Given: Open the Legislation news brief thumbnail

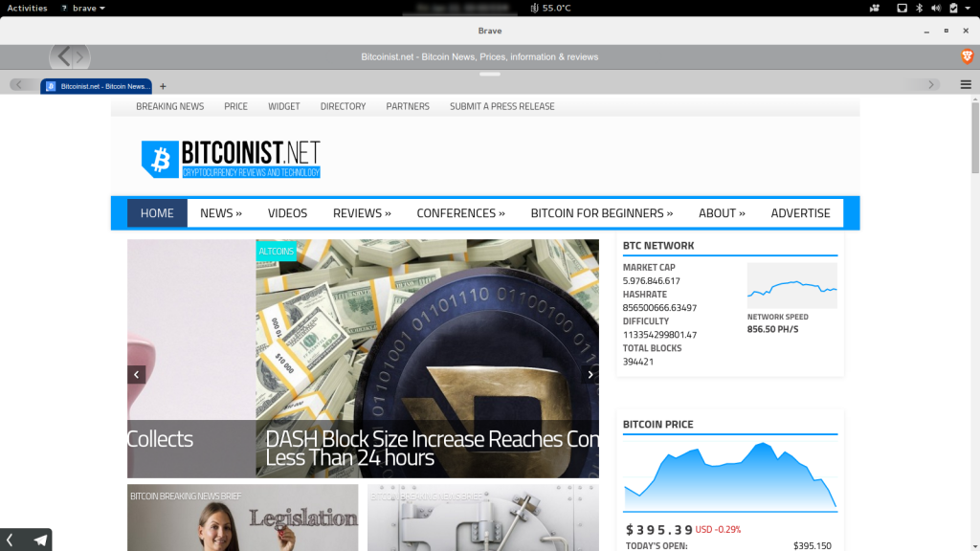Looking at the screenshot, I should (242, 518).
